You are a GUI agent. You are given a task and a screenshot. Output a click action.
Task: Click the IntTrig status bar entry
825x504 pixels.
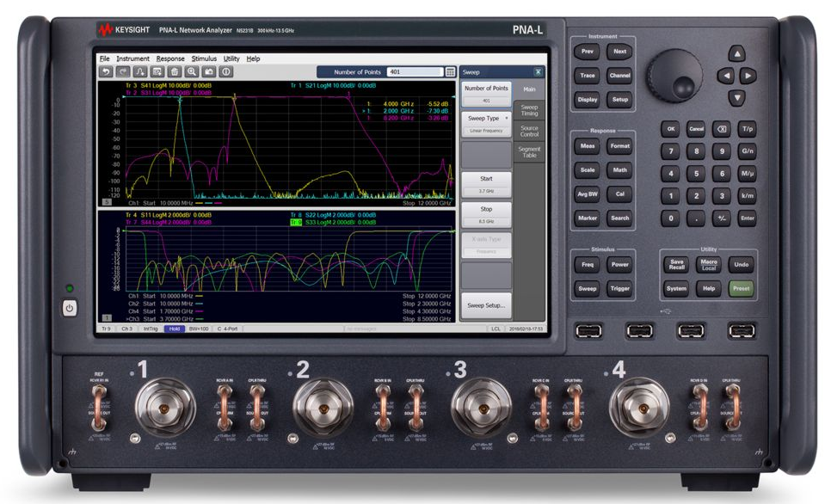(x=151, y=329)
